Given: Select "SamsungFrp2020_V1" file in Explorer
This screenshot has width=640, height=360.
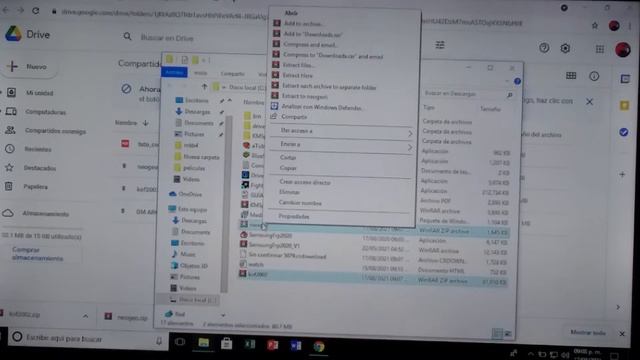Looking at the screenshot, I should 274,245.
